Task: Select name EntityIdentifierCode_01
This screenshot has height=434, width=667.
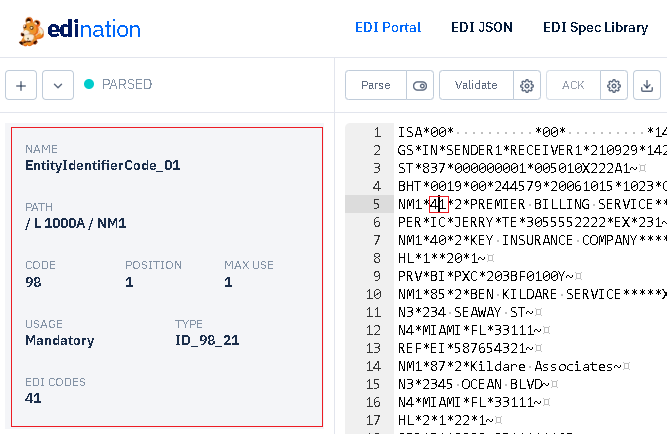Action: click(103, 165)
